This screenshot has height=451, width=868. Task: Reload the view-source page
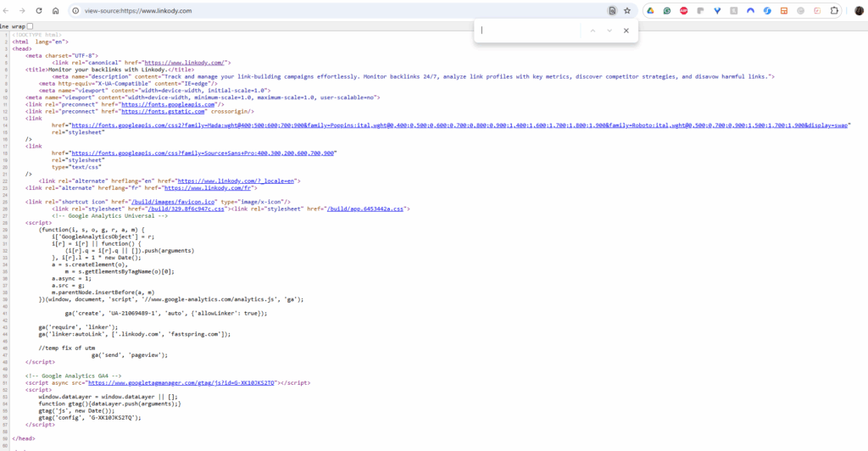(39, 10)
